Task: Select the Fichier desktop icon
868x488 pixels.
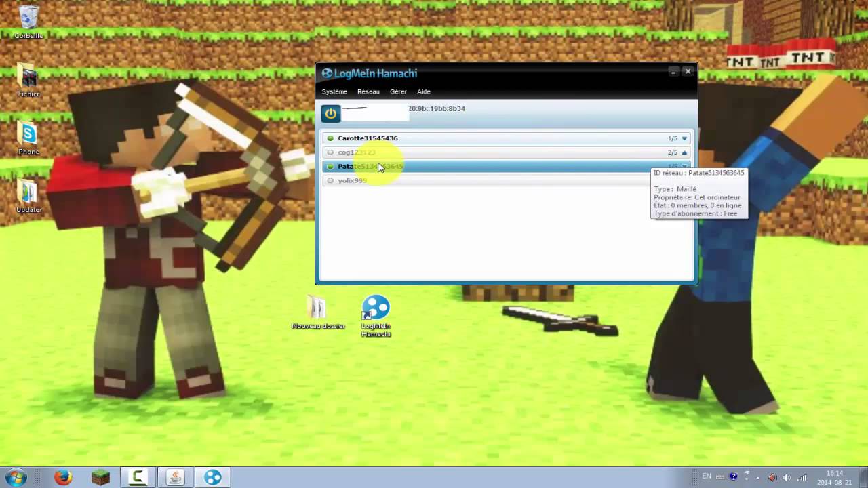Action: coord(28,80)
